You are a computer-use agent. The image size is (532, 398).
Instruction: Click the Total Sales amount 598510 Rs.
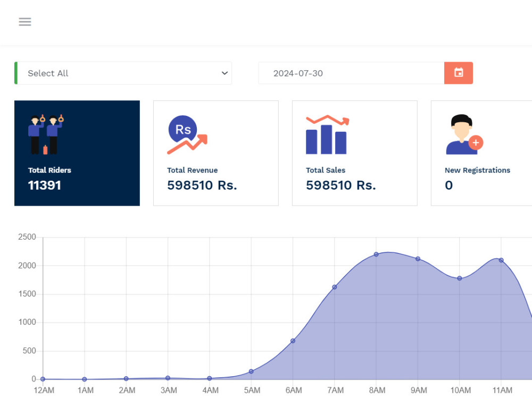[340, 185]
